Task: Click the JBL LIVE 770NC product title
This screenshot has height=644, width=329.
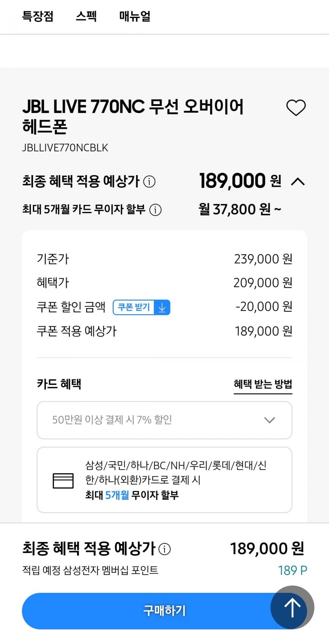Action: click(133, 116)
